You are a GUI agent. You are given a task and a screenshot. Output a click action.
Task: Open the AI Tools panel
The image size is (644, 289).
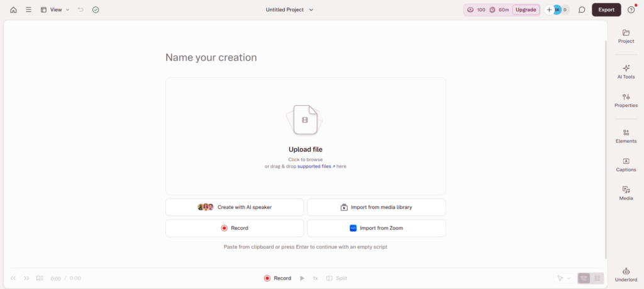[x=626, y=72]
